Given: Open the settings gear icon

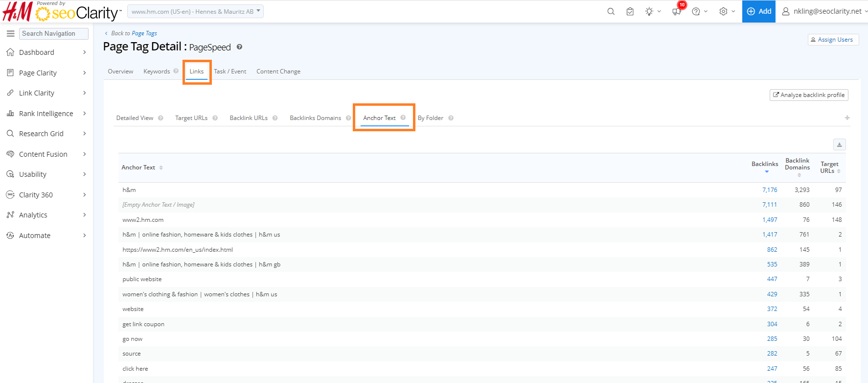Looking at the screenshot, I should tap(723, 11).
